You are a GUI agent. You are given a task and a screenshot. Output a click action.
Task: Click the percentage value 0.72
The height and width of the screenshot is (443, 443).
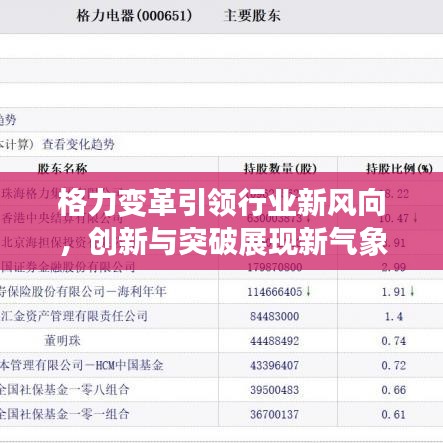pyautogui.click(x=394, y=366)
